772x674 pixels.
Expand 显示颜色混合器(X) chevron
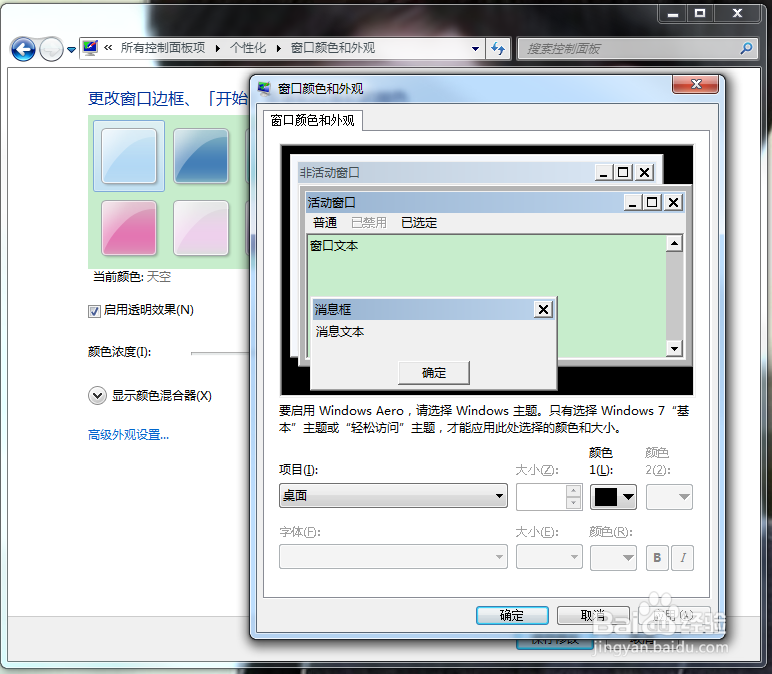[97, 395]
